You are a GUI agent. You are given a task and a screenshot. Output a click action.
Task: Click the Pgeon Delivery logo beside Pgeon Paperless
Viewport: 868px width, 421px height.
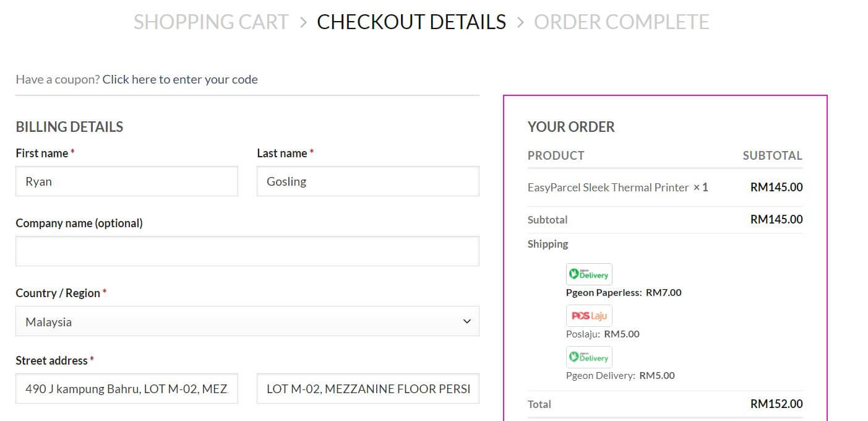pyautogui.click(x=588, y=274)
